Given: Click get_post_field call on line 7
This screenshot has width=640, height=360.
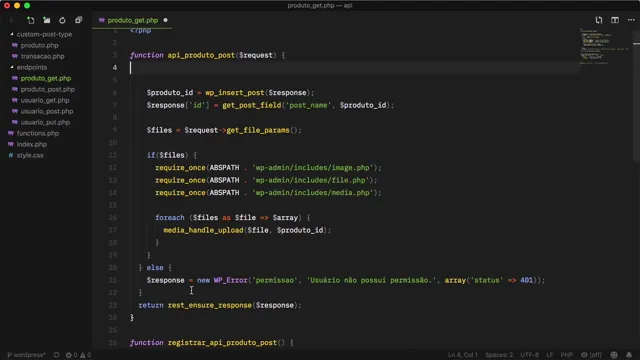Looking at the screenshot, I should pos(252,105).
